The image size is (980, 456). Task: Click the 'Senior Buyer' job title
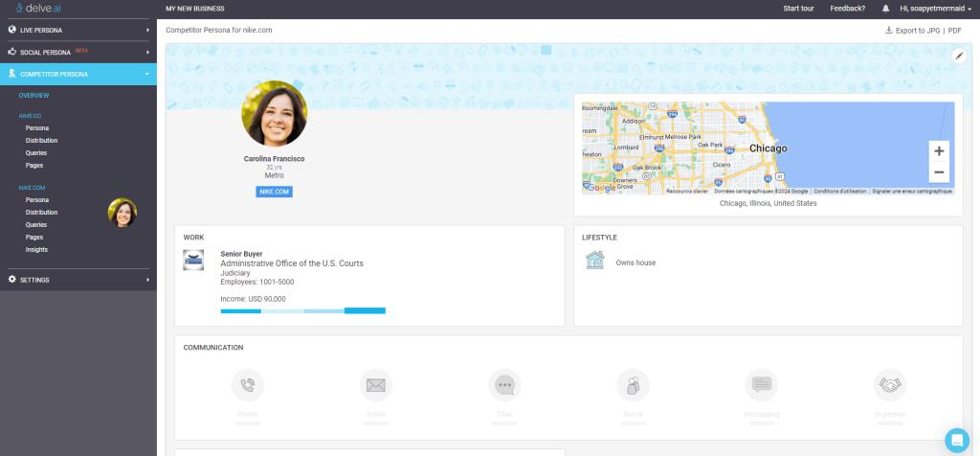[x=241, y=254]
